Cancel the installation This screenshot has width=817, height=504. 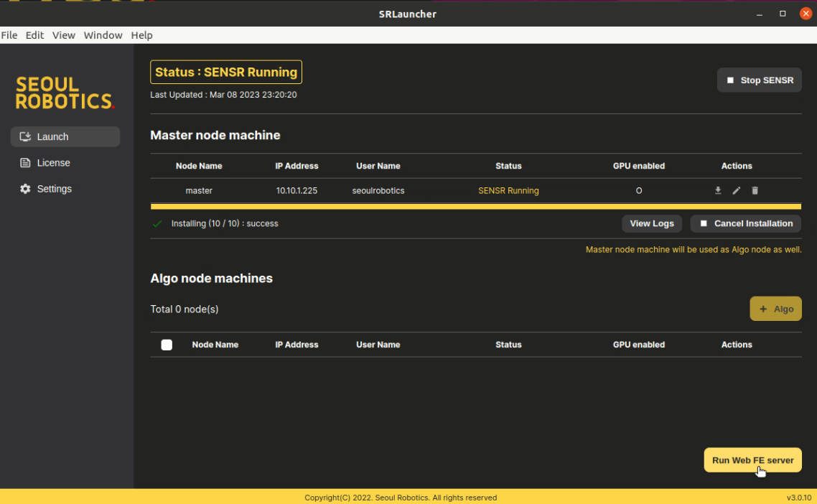pos(746,223)
